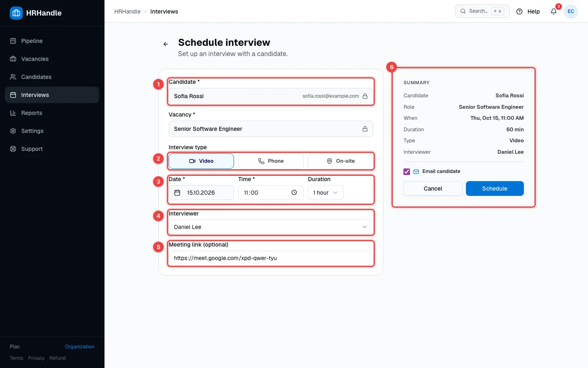Image resolution: width=588 pixels, height=368 pixels.
Task: Open the Refund footer link
Action: [x=58, y=358]
